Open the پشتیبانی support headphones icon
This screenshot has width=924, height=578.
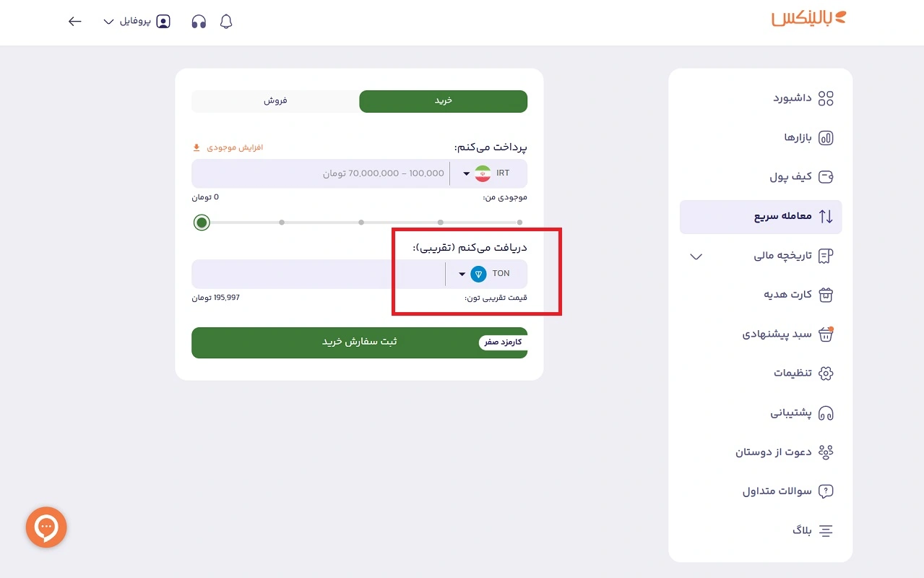coord(826,413)
